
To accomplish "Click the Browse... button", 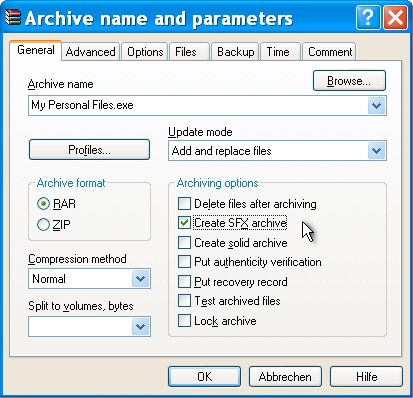I will 349,81.
